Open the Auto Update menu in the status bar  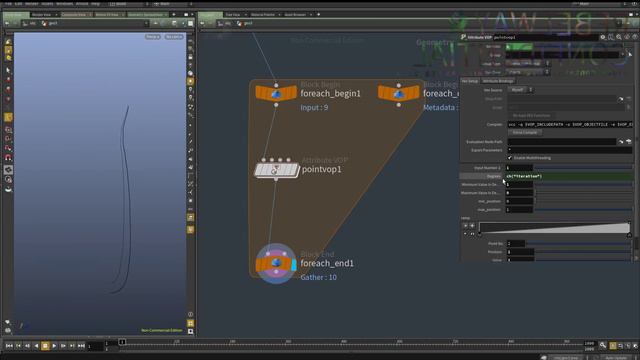616,358
